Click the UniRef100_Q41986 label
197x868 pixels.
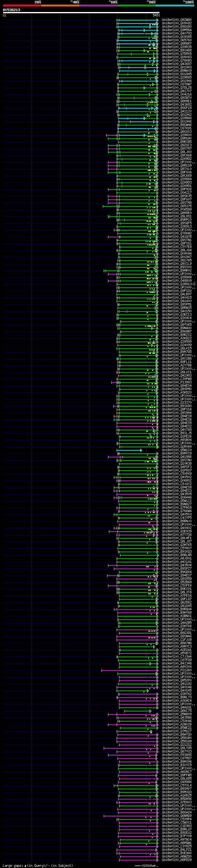click(x=176, y=457)
